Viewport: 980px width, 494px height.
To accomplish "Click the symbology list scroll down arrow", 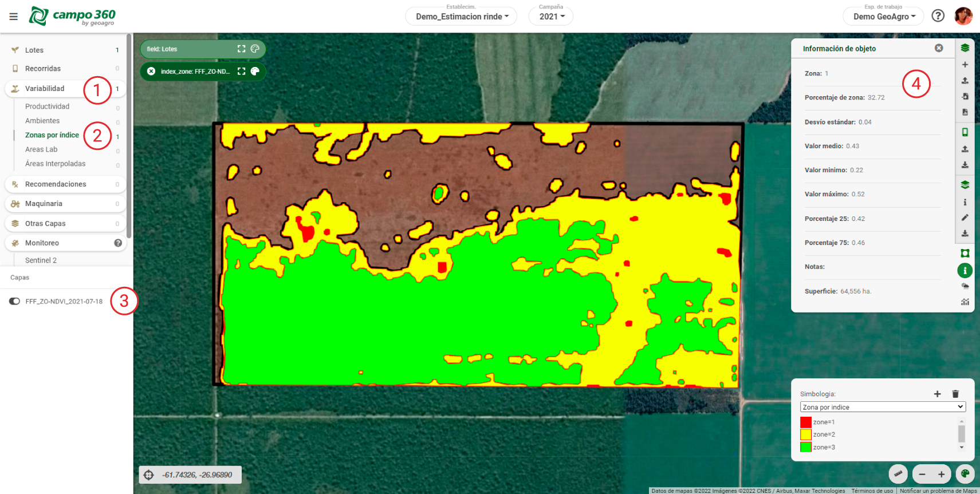I will 962,448.
